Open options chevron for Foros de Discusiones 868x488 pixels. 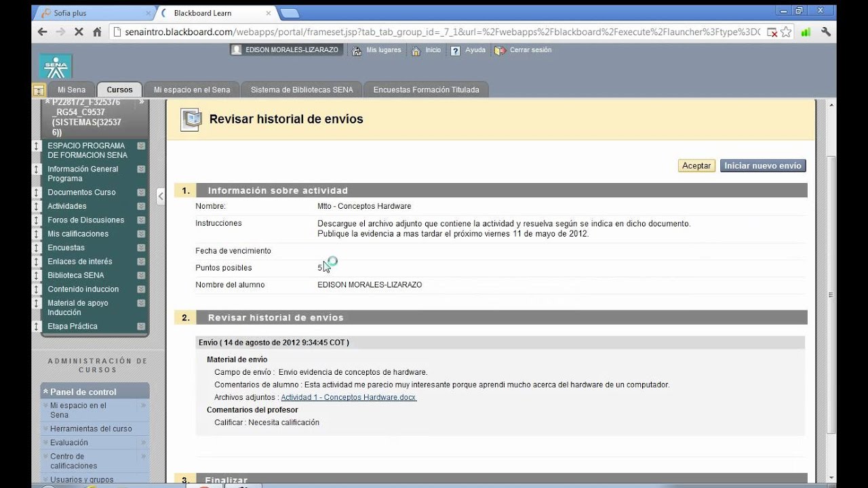point(141,220)
